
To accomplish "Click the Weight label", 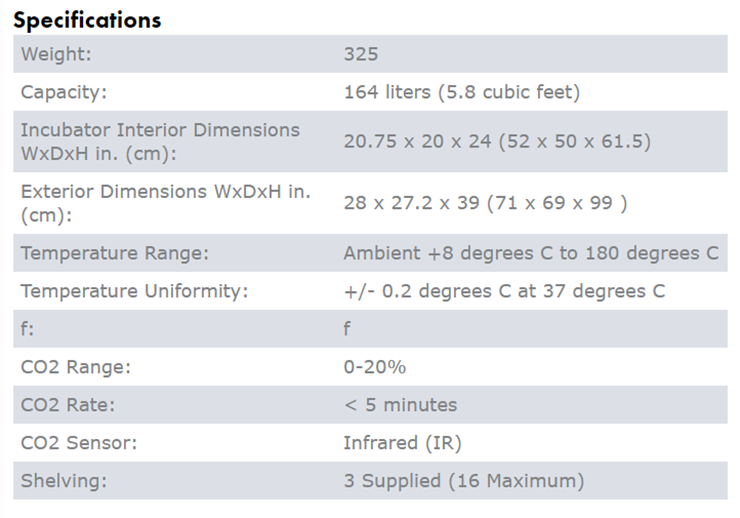I will coord(57,54).
